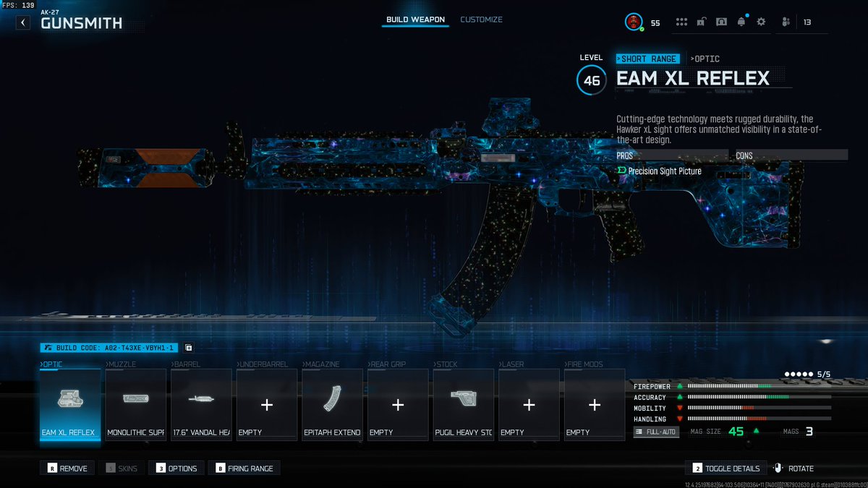
Task: Add an attachment to empty Laser slot
Action: click(x=529, y=404)
